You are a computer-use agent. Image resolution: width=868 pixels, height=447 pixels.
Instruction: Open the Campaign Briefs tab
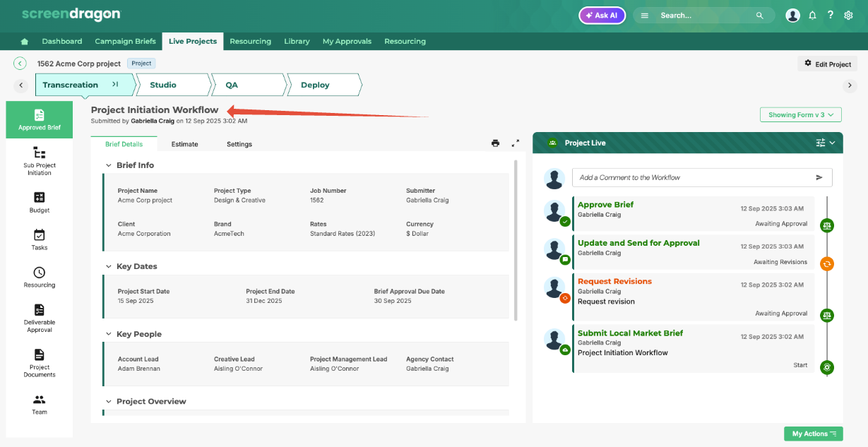(x=125, y=41)
